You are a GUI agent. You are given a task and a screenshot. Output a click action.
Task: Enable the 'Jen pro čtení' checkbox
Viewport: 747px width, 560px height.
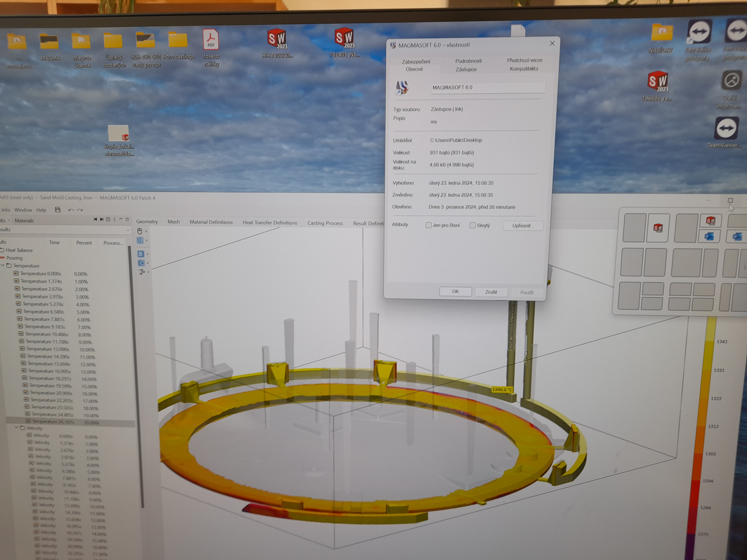point(429,225)
